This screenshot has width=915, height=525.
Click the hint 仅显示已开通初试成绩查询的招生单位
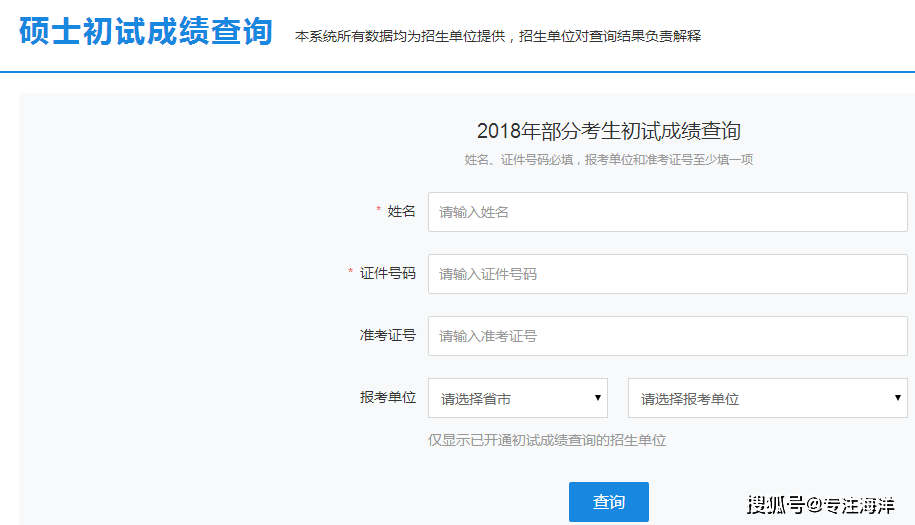tap(547, 440)
